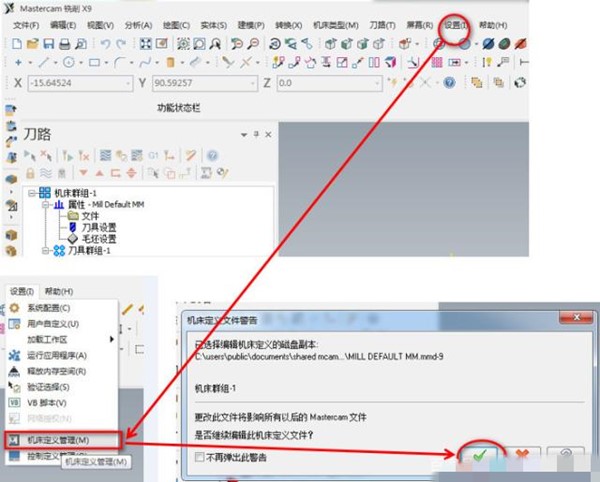Select the Spline curve tool icon
The image size is (600, 482).
(x=145, y=62)
